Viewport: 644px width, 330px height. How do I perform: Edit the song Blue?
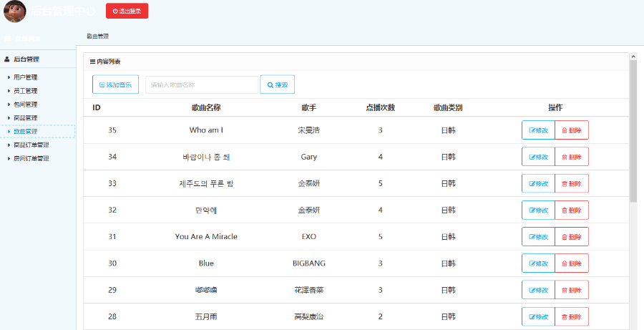coord(538,263)
